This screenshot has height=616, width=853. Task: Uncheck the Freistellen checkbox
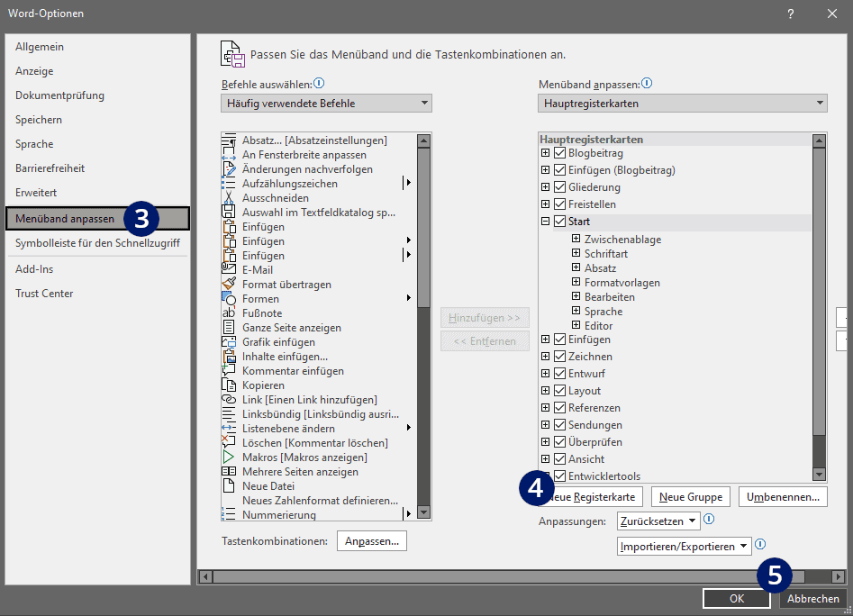point(559,204)
